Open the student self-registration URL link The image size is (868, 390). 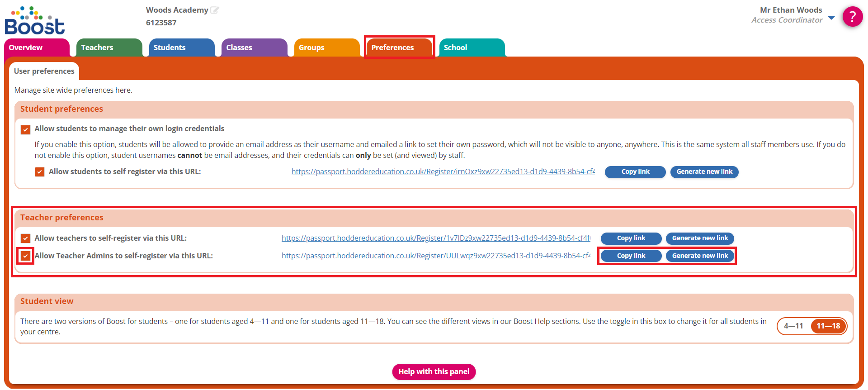tap(443, 172)
